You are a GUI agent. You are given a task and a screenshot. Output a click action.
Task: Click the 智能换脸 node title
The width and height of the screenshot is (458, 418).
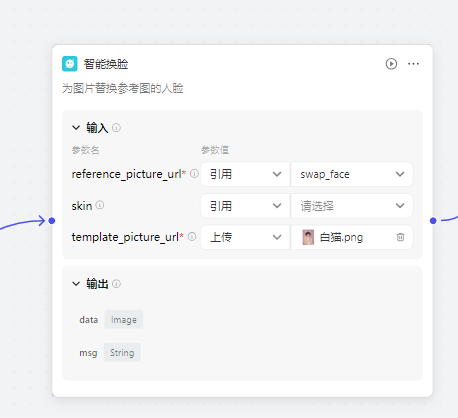coord(106,64)
